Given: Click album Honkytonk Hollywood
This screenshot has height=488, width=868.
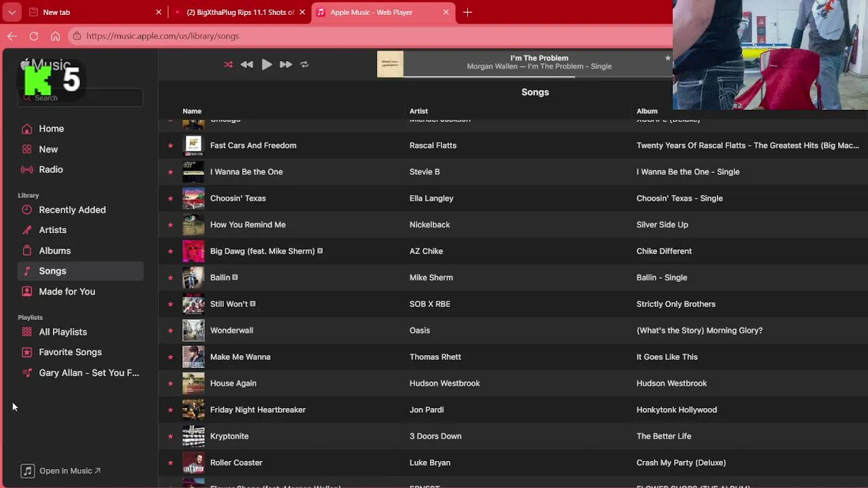Looking at the screenshot, I should coord(677,409).
